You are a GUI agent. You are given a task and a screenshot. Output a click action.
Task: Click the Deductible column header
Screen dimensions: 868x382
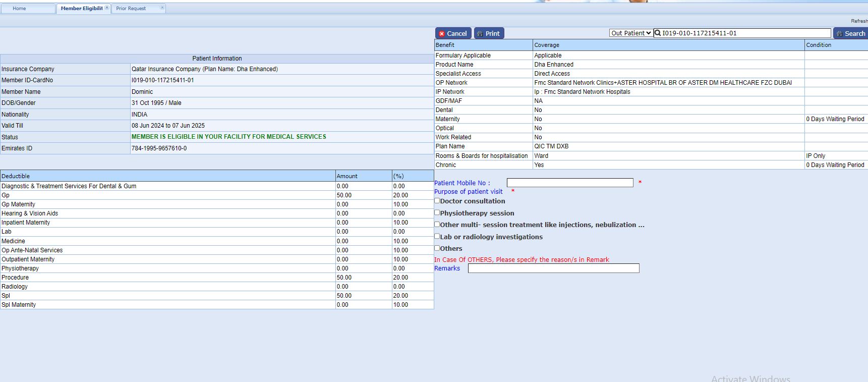tap(167, 176)
